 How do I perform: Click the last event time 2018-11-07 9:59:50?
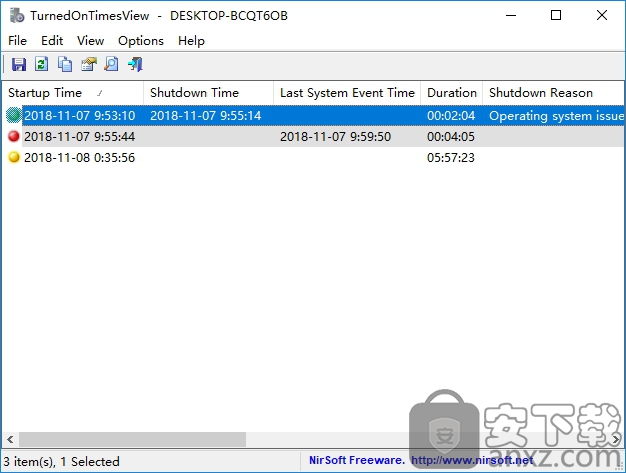click(335, 137)
